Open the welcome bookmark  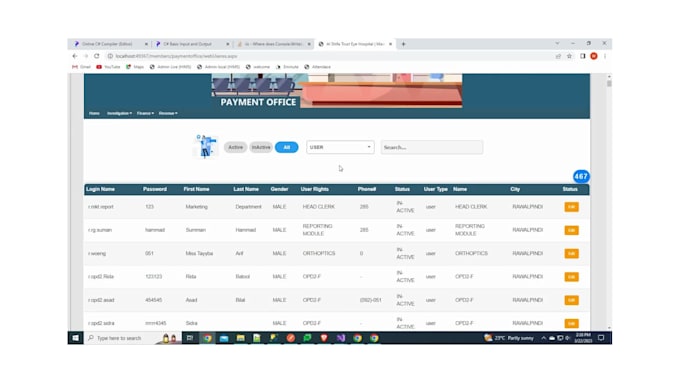click(258, 67)
